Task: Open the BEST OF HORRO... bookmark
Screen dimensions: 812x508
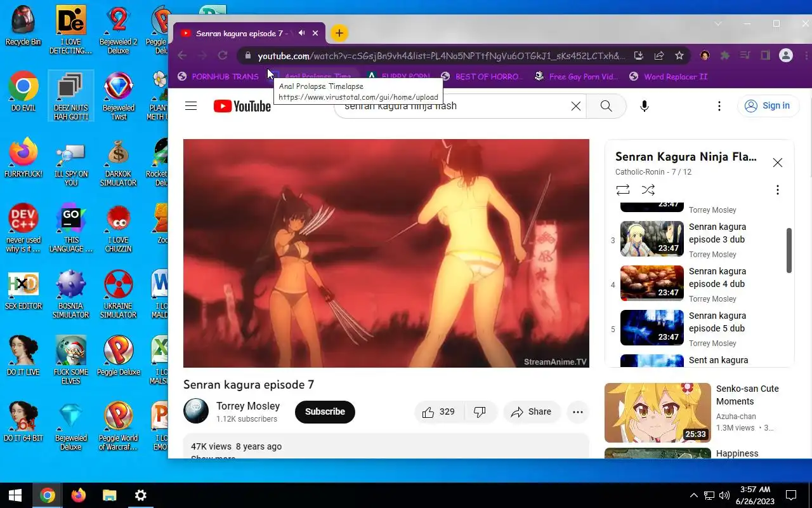Action: [x=482, y=77]
